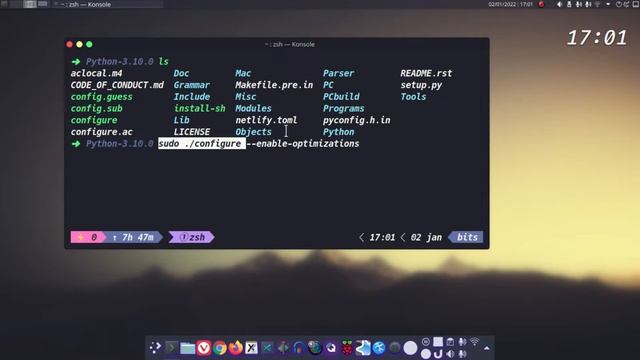Launch Google Chrome from the dock
The height and width of the screenshot is (360, 640).
point(220,348)
